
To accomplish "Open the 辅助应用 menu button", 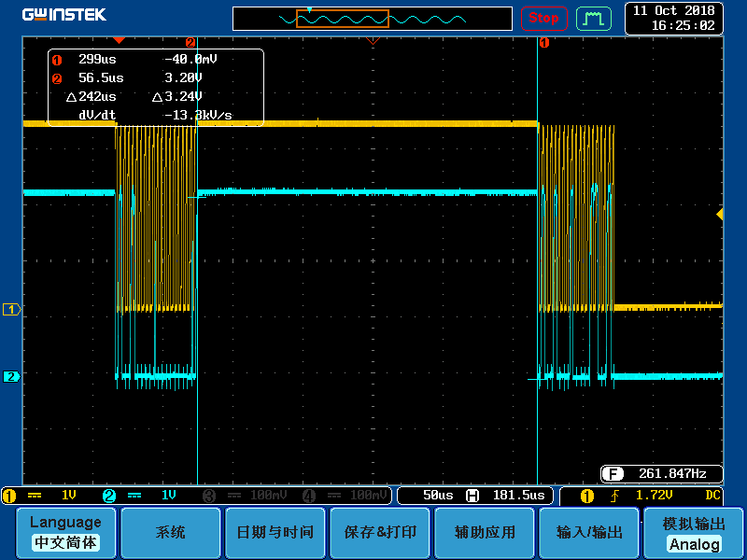I will [x=485, y=532].
